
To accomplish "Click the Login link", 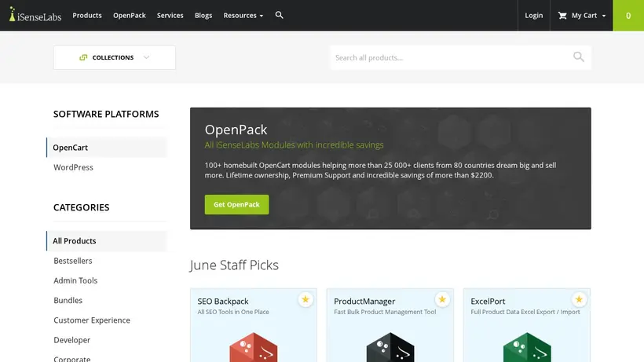I will (x=533, y=15).
